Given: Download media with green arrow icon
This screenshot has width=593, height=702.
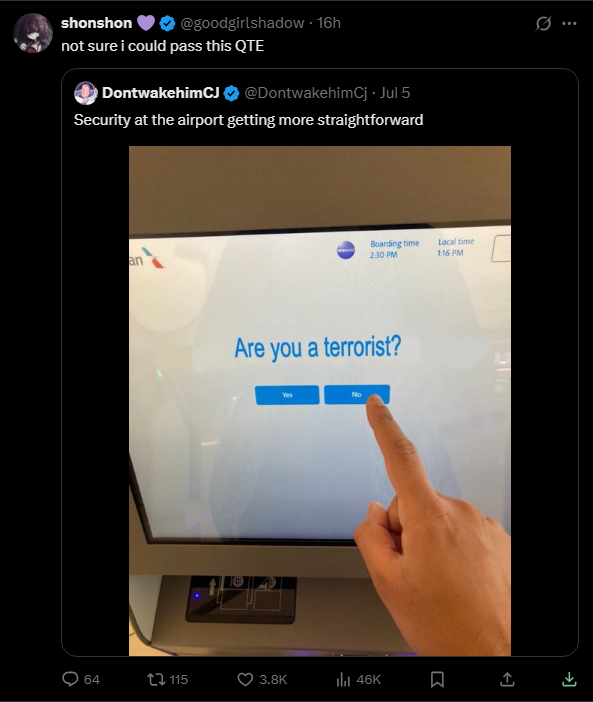Looking at the screenshot, I should point(569,679).
